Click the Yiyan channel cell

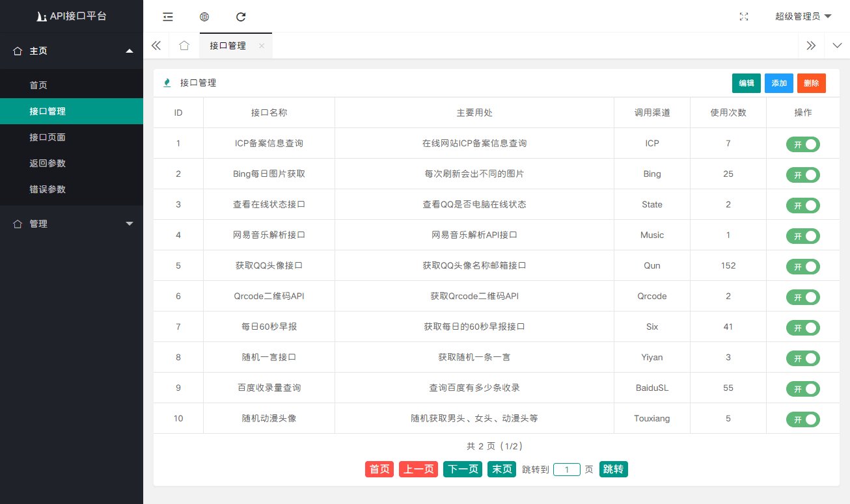[x=652, y=357]
